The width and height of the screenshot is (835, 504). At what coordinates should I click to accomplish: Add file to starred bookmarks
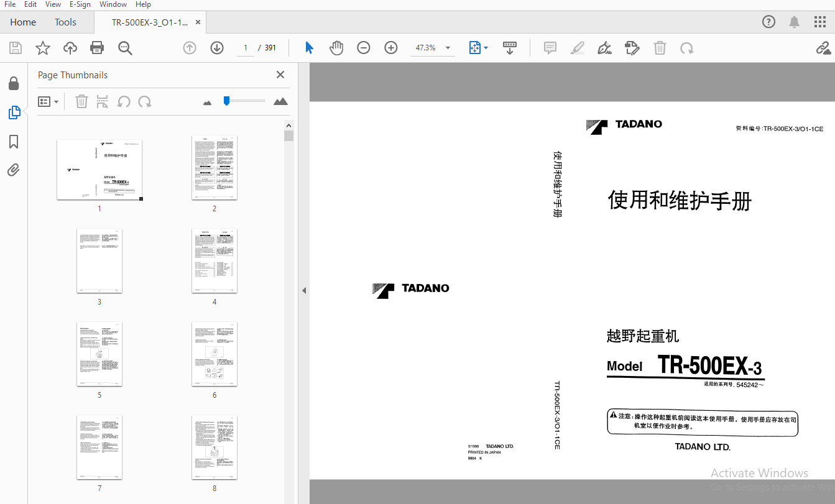click(x=43, y=48)
